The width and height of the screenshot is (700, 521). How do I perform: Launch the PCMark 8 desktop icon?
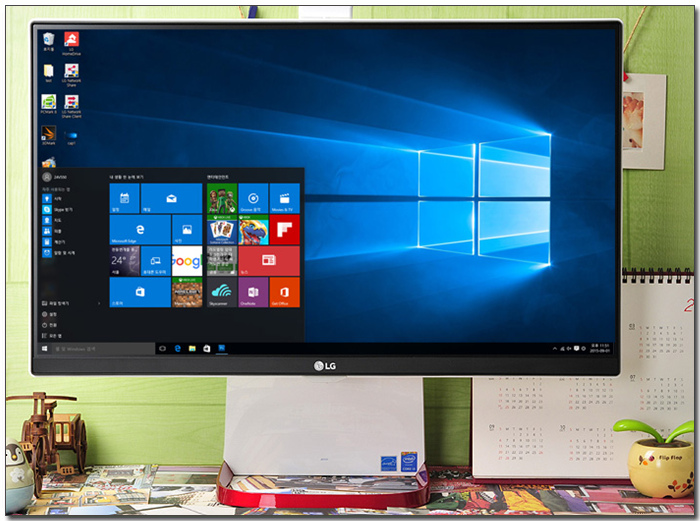pyautogui.click(x=48, y=104)
